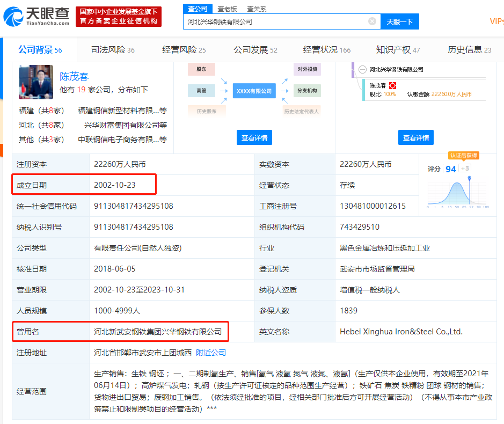Open the 公司发展 section tab
The width and height of the screenshot is (504, 424).
255,50
